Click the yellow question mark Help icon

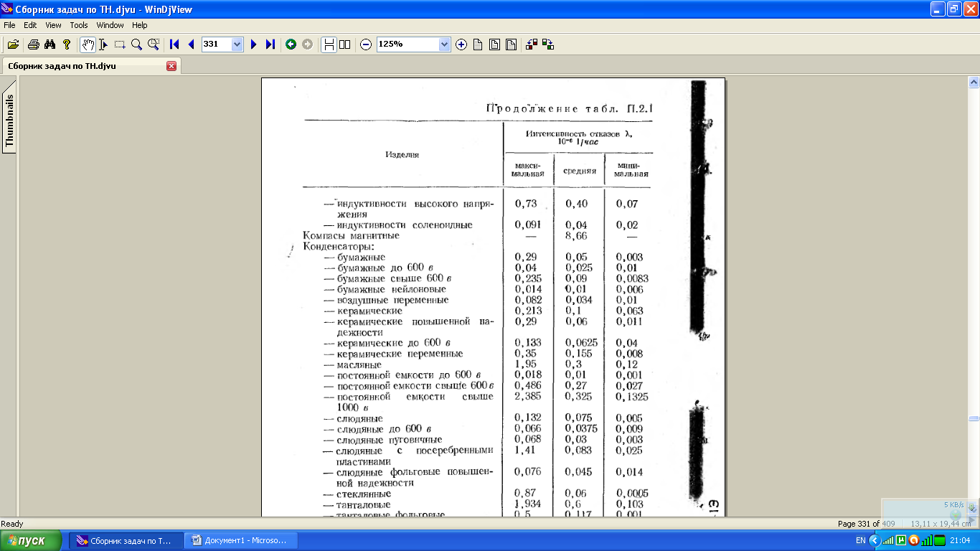(67, 44)
